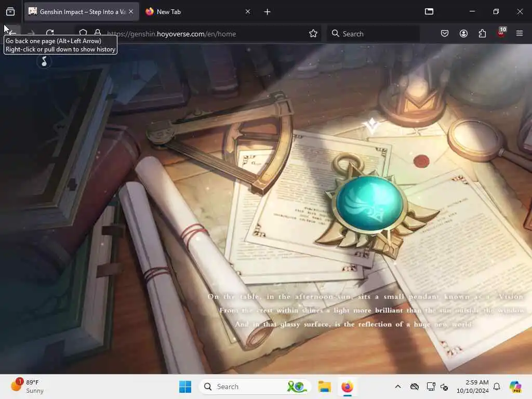This screenshot has height=399, width=532.
Task: Go back one page with back arrow
Action: (12, 33)
